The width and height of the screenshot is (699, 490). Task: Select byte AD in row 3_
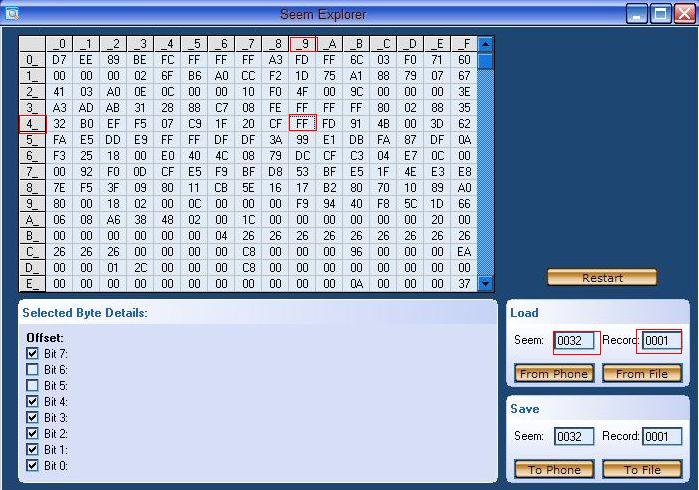pyautogui.click(x=86, y=108)
